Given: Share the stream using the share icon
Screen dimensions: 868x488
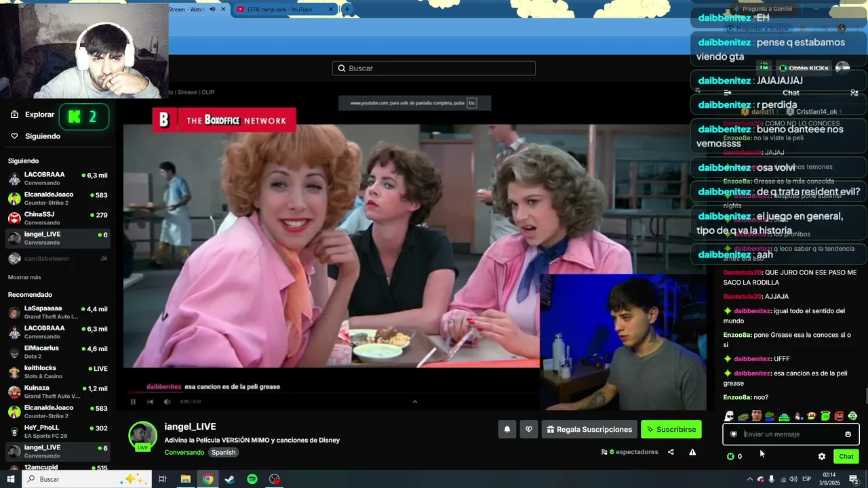Looking at the screenshot, I should click(671, 452).
